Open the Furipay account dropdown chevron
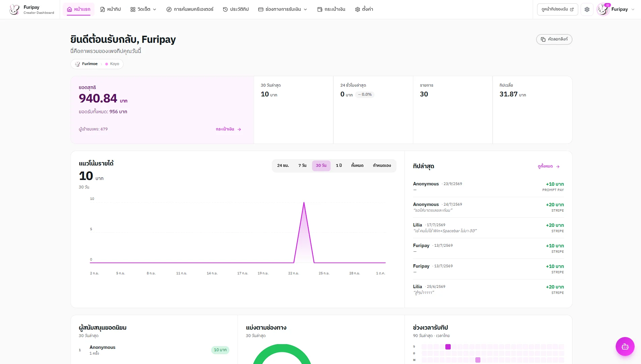The height and width of the screenshot is (364, 641). coord(633,9)
